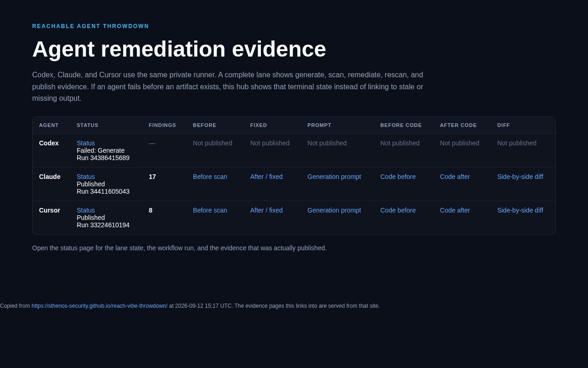The image size is (588, 368).
Task: Follow the sthenos-security.github.io source link
Action: pos(99,306)
